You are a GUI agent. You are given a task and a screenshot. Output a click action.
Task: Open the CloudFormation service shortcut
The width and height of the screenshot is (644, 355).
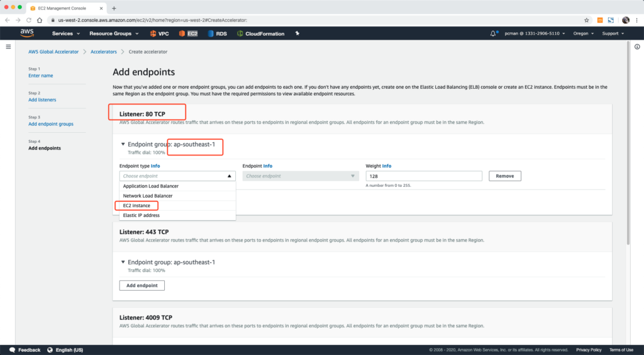pyautogui.click(x=260, y=33)
